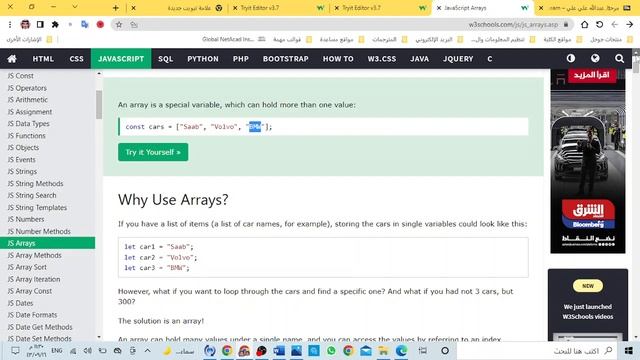Switch to JavaScript Arrays tab

coord(482,8)
